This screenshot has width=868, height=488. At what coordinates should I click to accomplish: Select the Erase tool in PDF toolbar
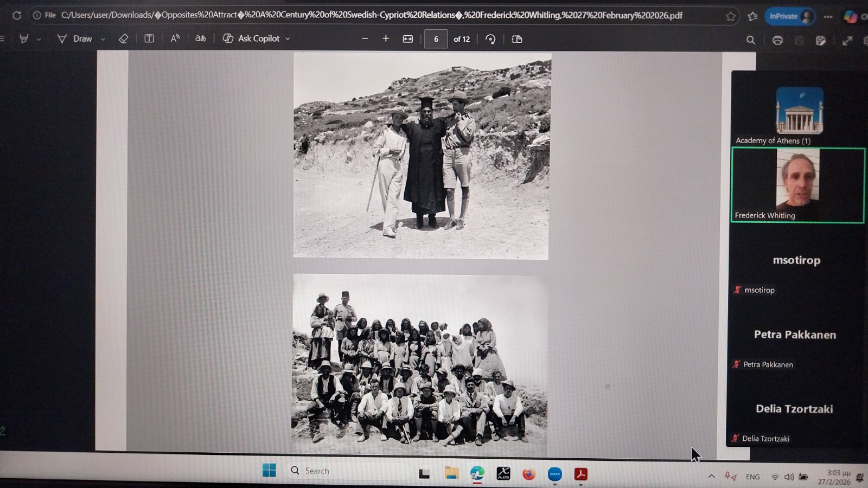pos(124,38)
